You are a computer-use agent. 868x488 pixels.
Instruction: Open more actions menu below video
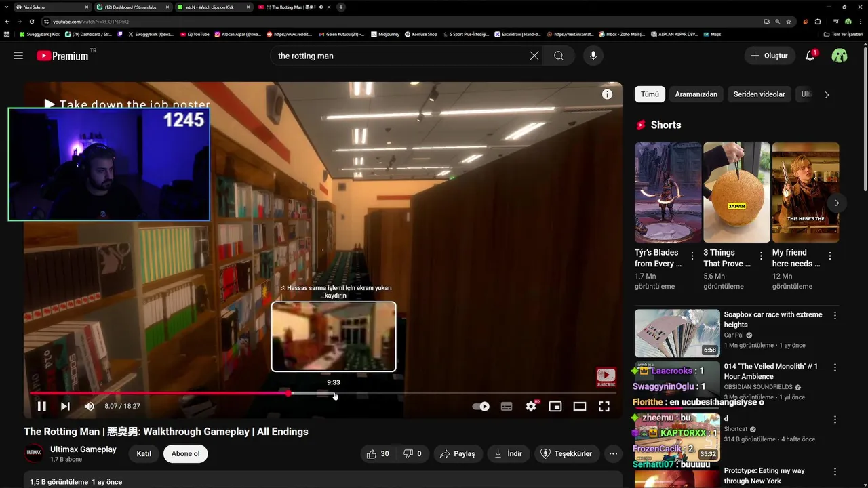tap(613, 454)
